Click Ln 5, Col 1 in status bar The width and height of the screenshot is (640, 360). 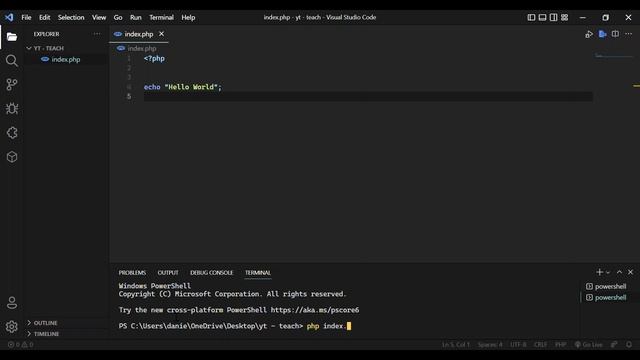(456, 344)
